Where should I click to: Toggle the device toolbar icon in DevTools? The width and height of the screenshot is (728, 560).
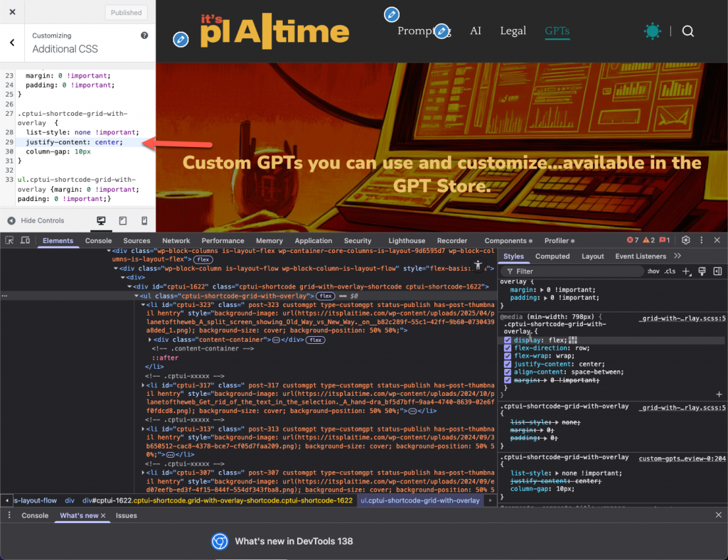click(25, 241)
